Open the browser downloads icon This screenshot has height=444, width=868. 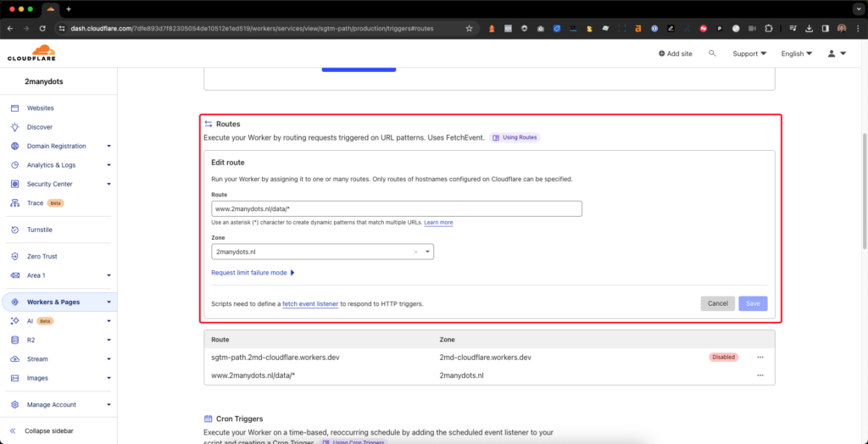pyautogui.click(x=809, y=28)
